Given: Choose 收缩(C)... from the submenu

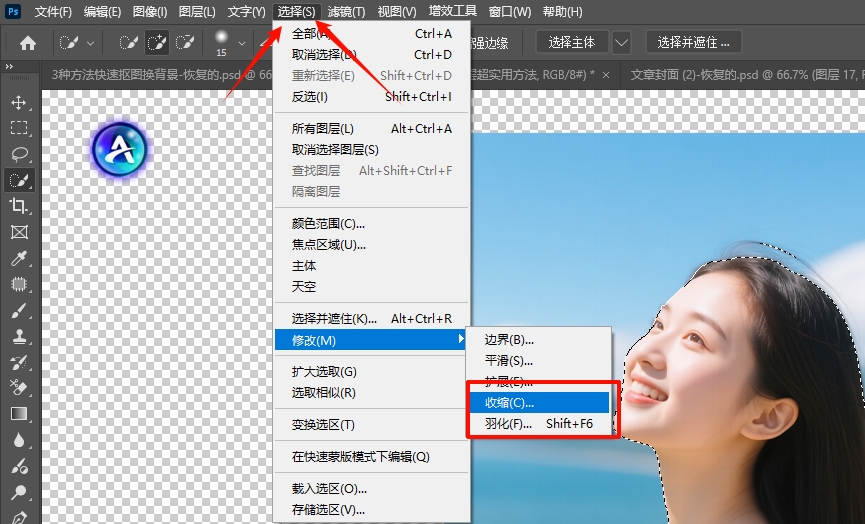Looking at the screenshot, I should coord(510,402).
